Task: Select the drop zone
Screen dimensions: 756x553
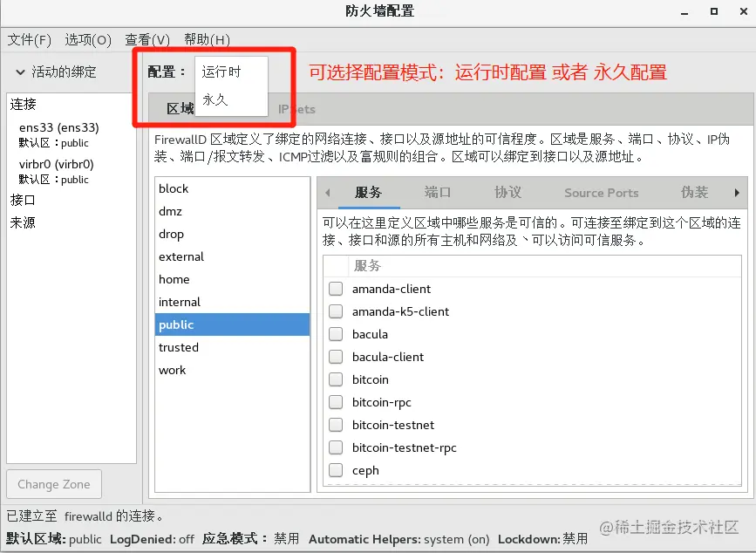Action: [x=232, y=234]
